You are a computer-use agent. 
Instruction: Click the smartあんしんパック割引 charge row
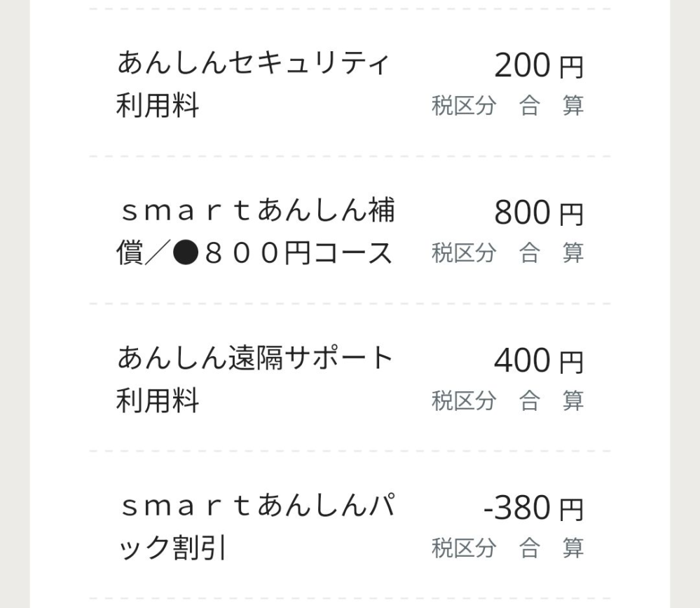(350, 527)
